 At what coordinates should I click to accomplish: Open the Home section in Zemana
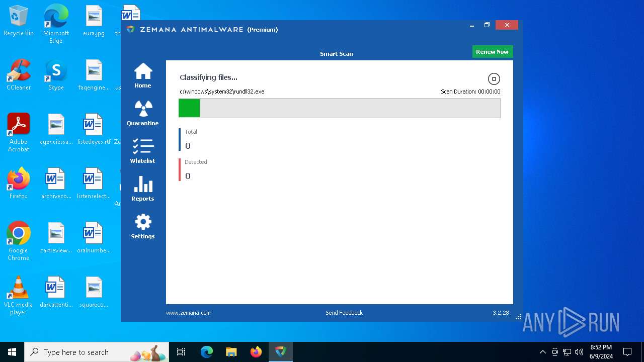coord(143,75)
